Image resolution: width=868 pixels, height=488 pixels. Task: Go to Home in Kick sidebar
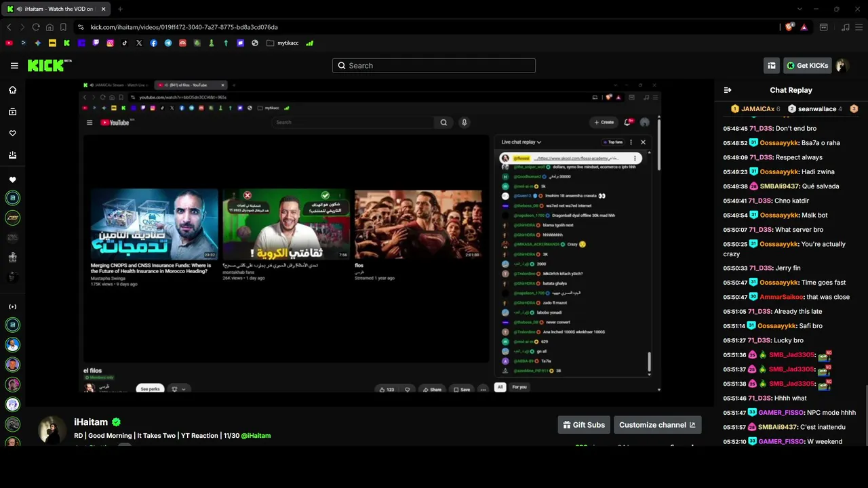coord(12,90)
